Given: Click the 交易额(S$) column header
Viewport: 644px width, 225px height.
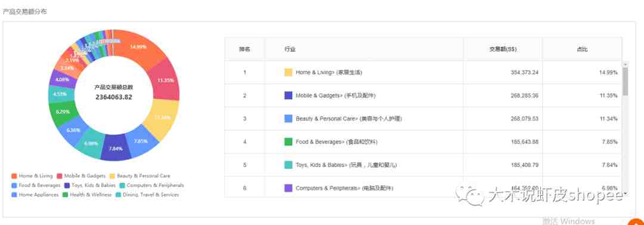Looking at the screenshot, I should click(x=503, y=49).
